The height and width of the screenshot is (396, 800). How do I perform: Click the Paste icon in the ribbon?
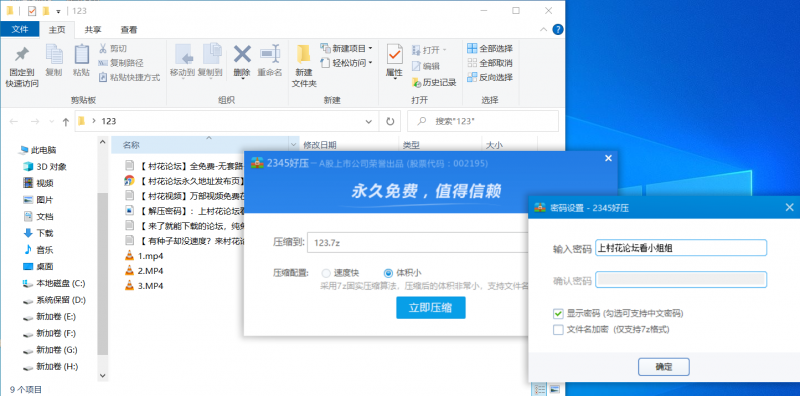click(x=82, y=55)
